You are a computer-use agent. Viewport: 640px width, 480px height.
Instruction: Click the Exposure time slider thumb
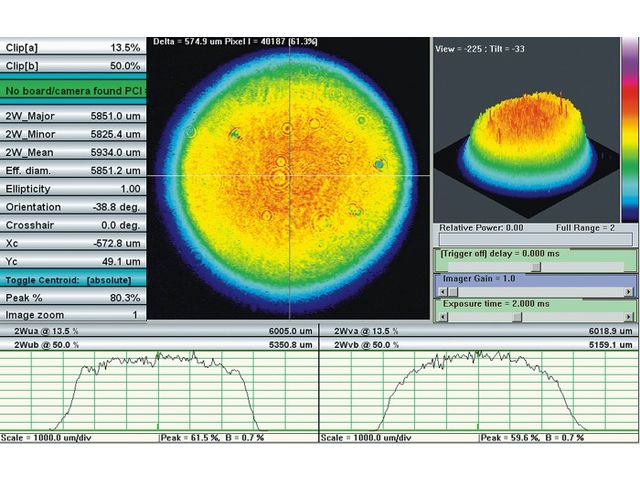516,316
